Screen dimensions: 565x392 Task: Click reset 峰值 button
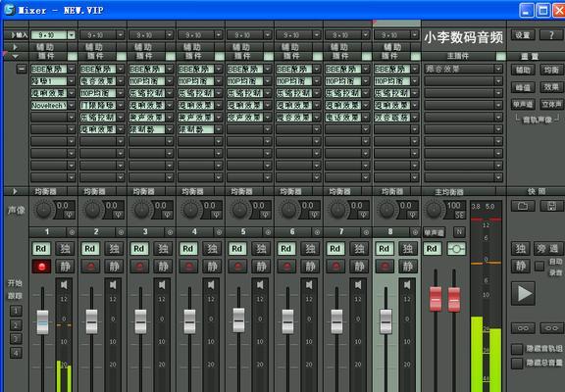pos(523,87)
